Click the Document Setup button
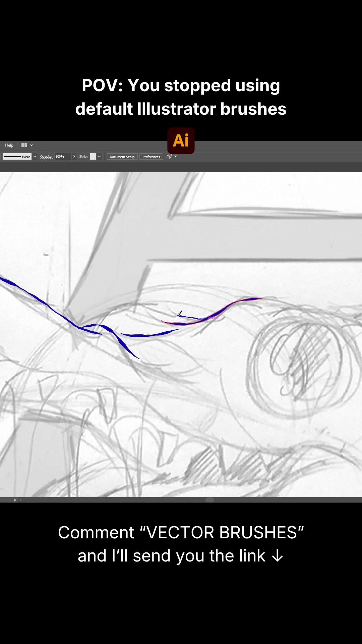The image size is (362, 644). pos(122,157)
